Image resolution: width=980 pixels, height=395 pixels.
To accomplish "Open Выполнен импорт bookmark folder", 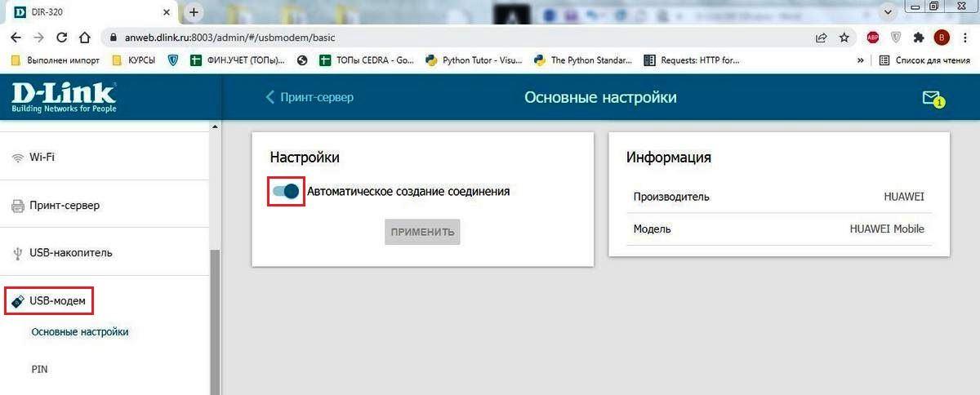I will (55, 60).
